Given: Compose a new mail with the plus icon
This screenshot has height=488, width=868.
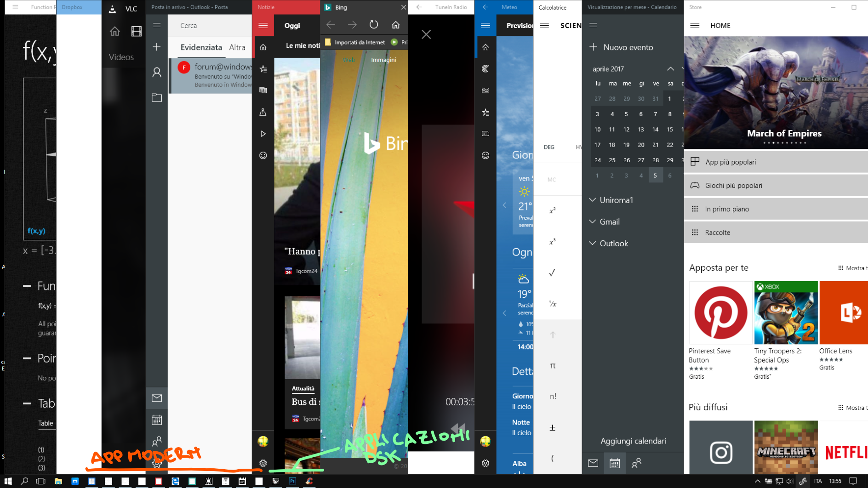Looking at the screenshot, I should tap(157, 47).
